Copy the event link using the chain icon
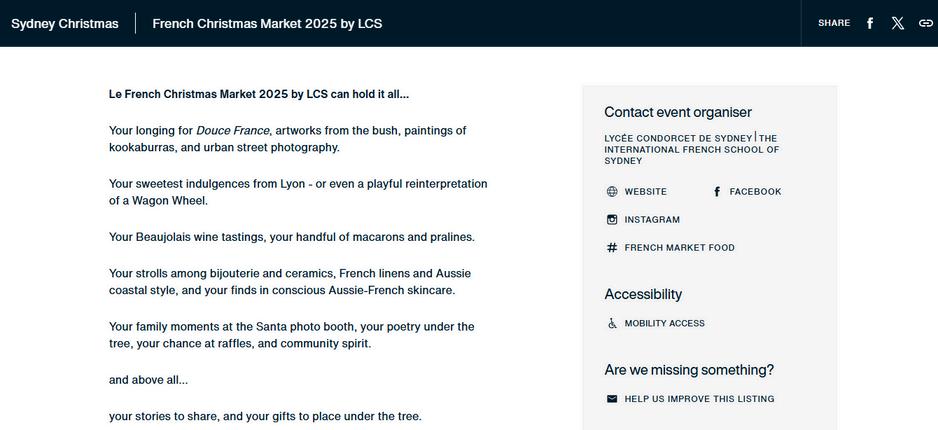Image resolution: width=938 pixels, height=430 pixels. [x=925, y=23]
